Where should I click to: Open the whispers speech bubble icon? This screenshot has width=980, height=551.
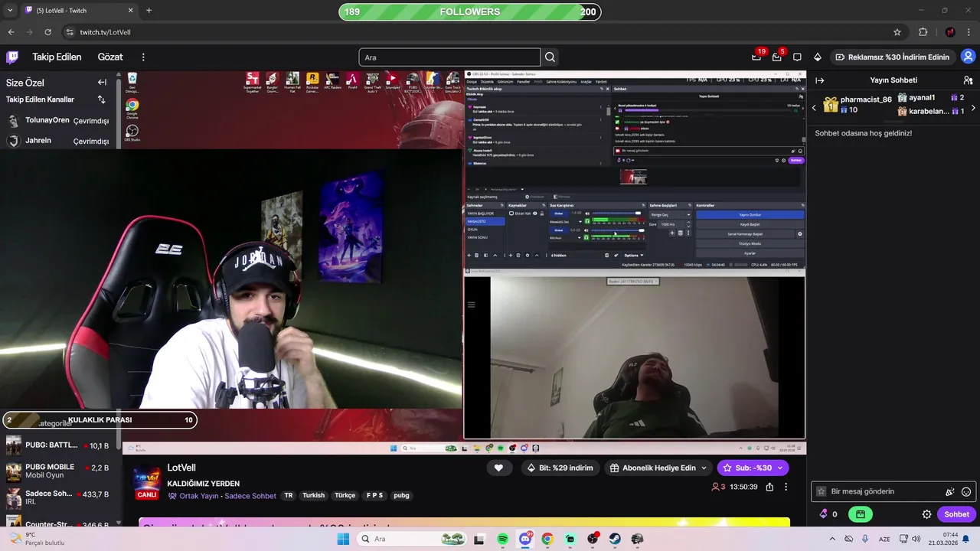[x=797, y=57]
